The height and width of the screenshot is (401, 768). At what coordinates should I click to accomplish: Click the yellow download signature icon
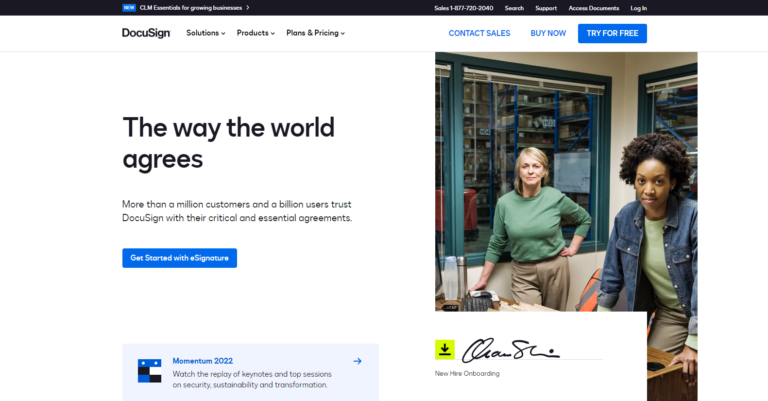click(445, 350)
